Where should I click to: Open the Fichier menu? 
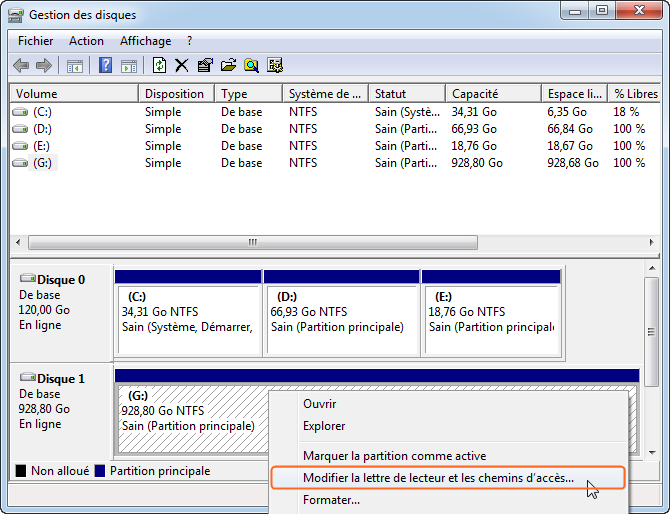point(35,41)
